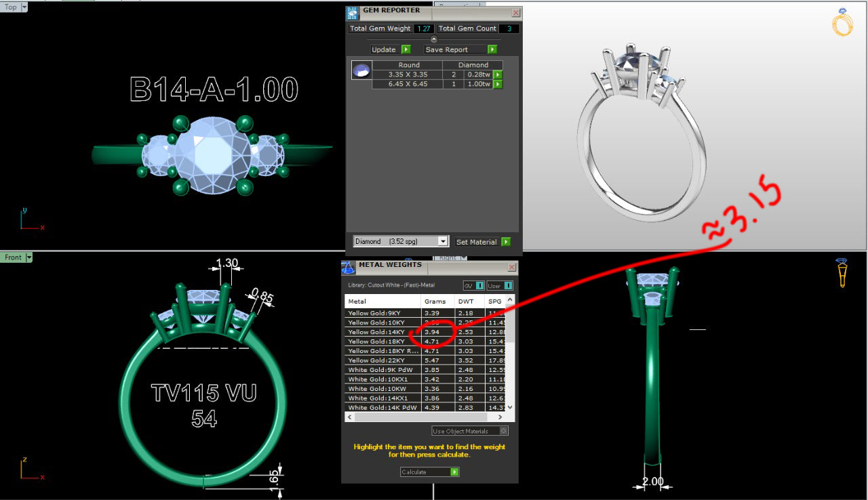Screen dimensions: 868x500
Task: Click the green arrow beside Calculate
Action: (454, 472)
